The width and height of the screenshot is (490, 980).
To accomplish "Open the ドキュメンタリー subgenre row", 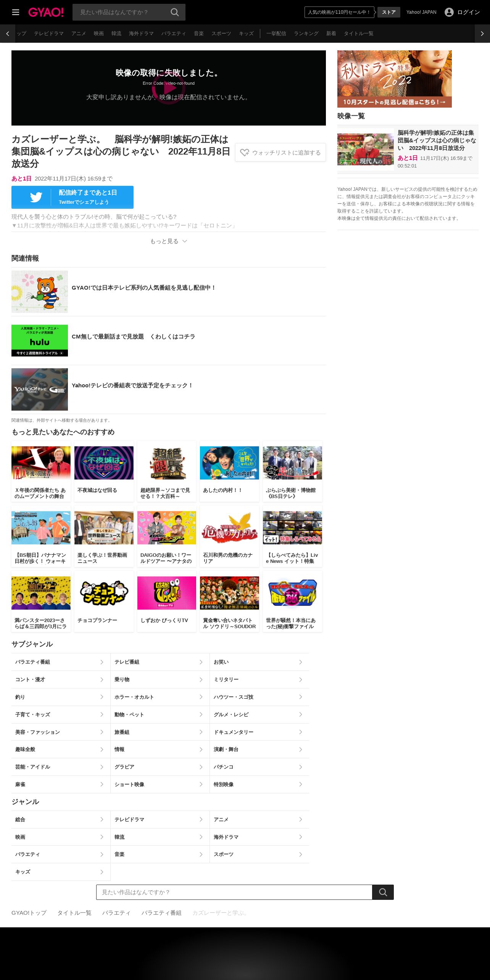I will pyautogui.click(x=260, y=732).
